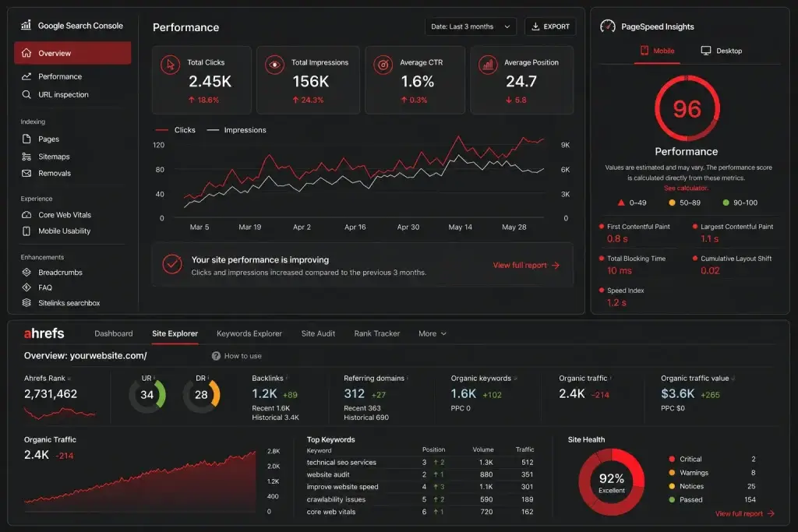The width and height of the screenshot is (798, 532).
Task: Open the Keywords Explorer tab
Action: click(x=249, y=333)
